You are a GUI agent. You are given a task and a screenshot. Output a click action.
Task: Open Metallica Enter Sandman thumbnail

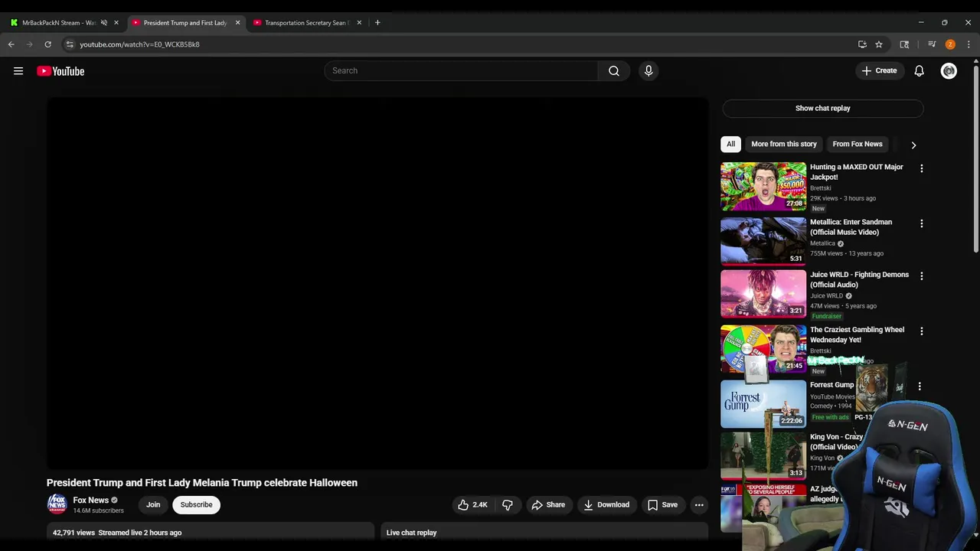pos(763,241)
